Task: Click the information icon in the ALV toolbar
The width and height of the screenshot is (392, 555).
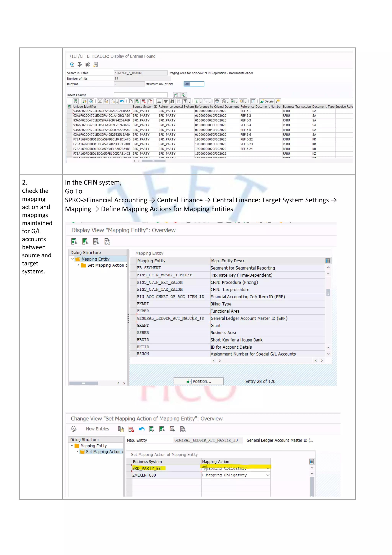Action: coord(253,101)
